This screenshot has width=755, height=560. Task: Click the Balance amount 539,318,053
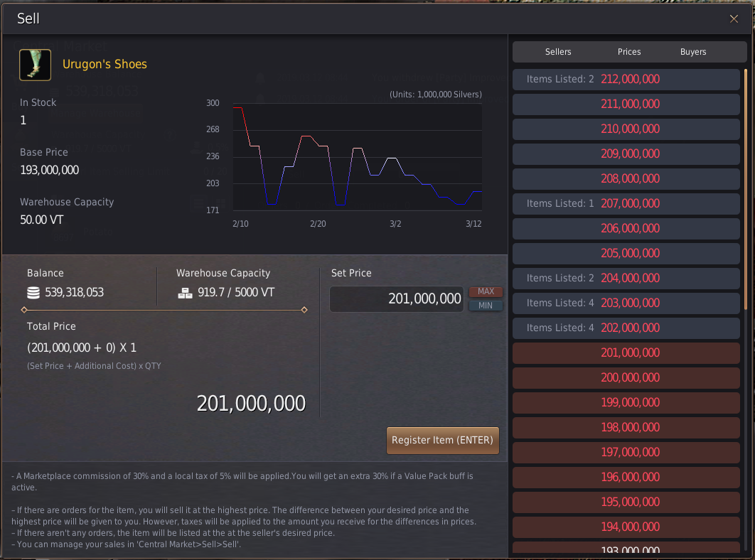pos(74,293)
